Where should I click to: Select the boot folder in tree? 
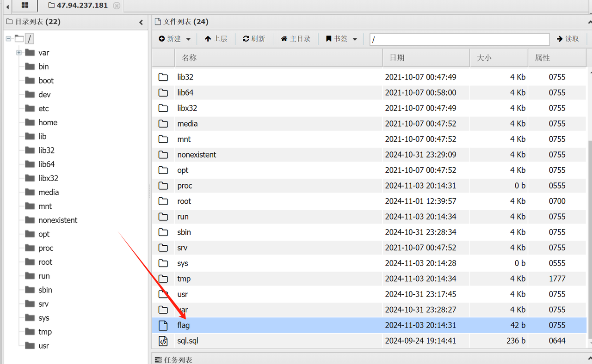(x=46, y=80)
